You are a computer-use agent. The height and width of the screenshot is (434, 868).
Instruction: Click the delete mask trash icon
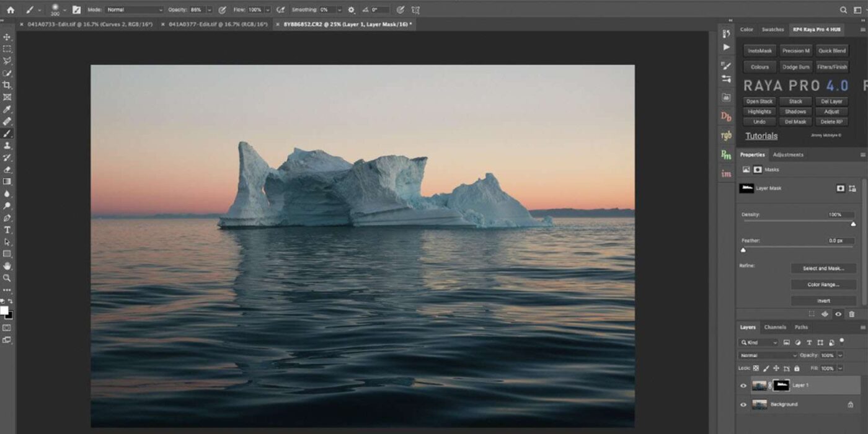coord(852,314)
